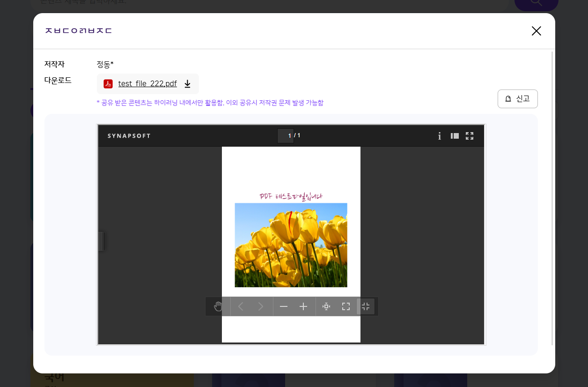Click the purple search button behind dialog
The height and width of the screenshot is (387, 588).
pyautogui.click(x=536, y=4)
